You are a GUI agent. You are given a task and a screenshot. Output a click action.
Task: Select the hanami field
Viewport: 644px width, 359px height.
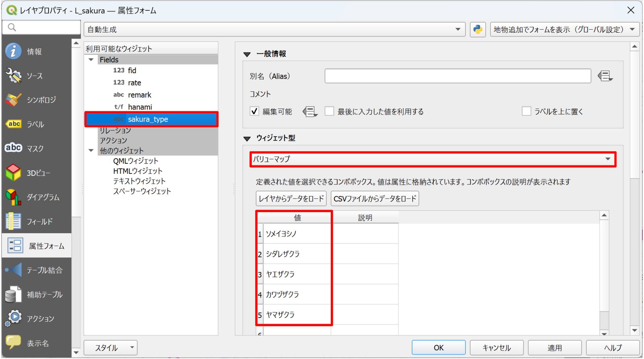140,107
